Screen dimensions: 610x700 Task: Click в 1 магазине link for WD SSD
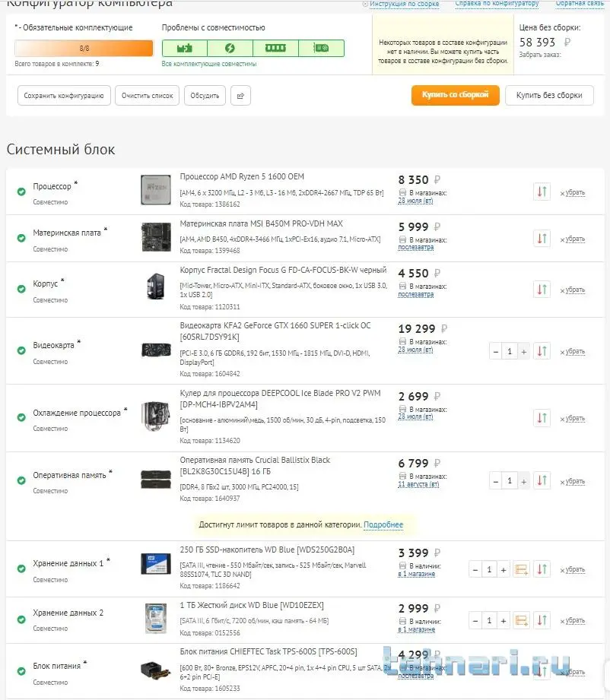pyautogui.click(x=417, y=574)
